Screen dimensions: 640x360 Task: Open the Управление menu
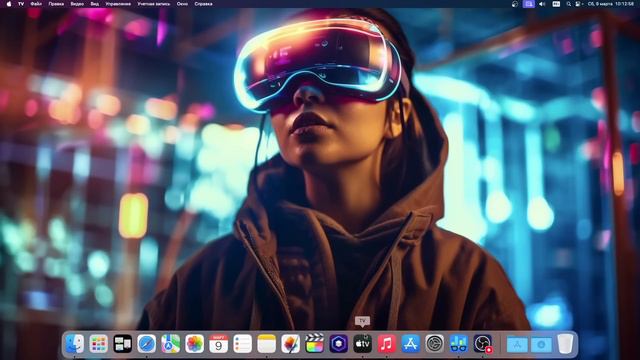(x=118, y=4)
